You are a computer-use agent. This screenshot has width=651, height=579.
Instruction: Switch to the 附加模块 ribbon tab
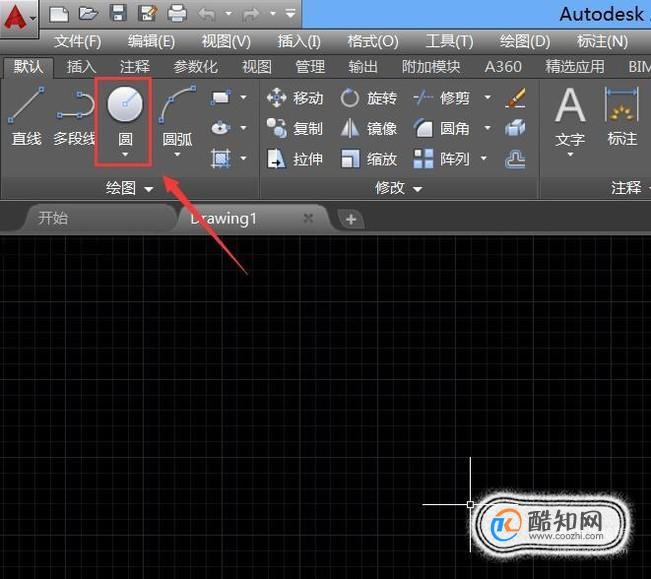point(431,67)
